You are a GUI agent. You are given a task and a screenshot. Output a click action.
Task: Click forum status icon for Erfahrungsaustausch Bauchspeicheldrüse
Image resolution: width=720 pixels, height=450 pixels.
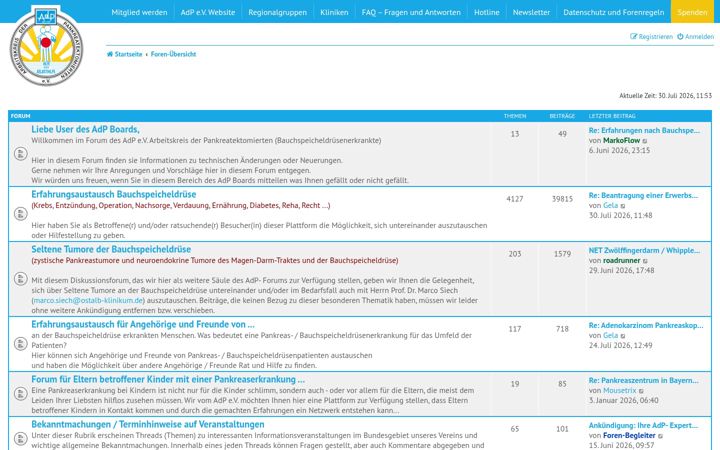point(20,214)
